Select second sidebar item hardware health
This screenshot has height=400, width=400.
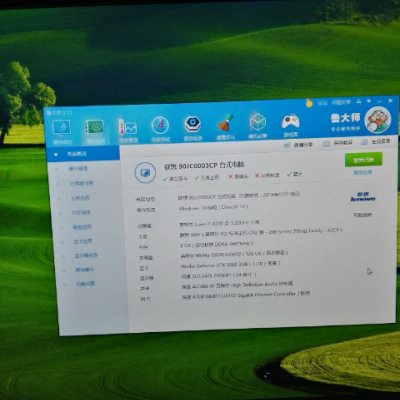78,169
